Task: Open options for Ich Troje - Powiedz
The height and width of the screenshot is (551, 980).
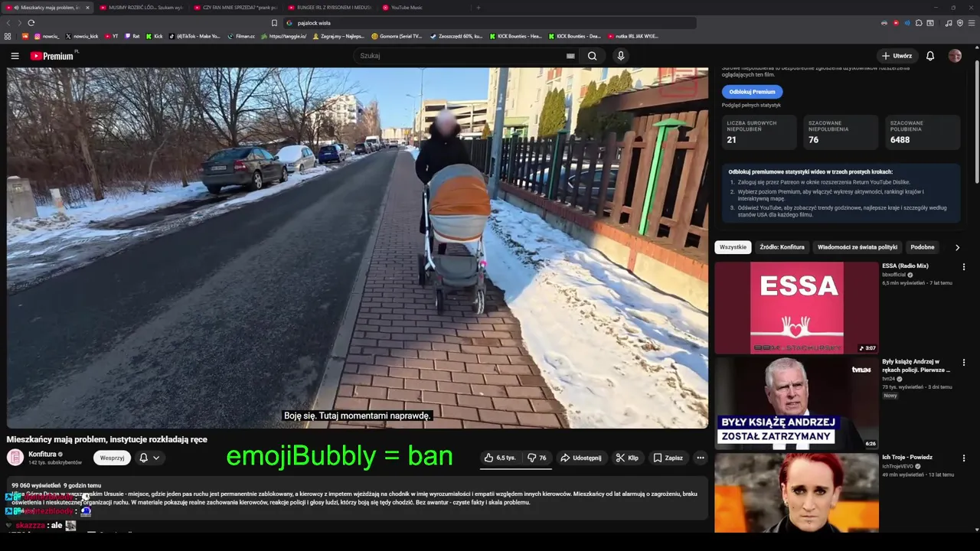Action: pyautogui.click(x=964, y=458)
